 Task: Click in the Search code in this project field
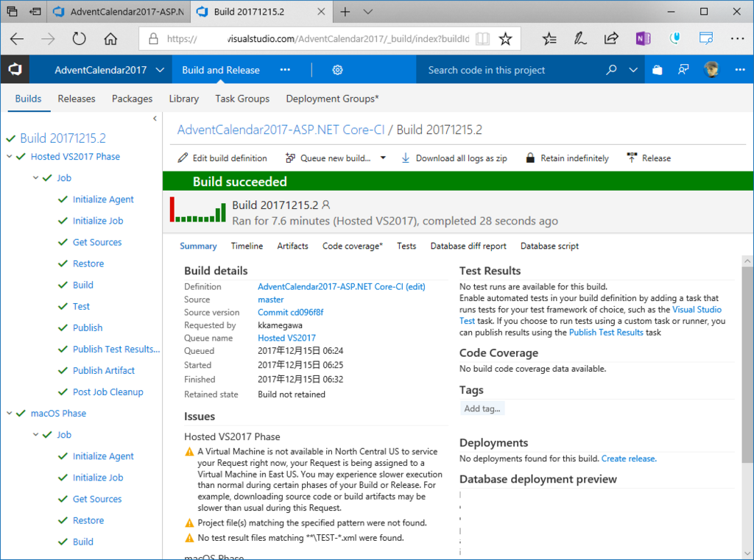(x=510, y=70)
